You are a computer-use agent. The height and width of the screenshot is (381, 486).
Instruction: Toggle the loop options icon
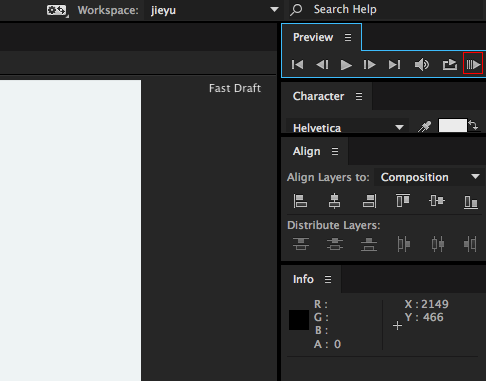click(449, 64)
